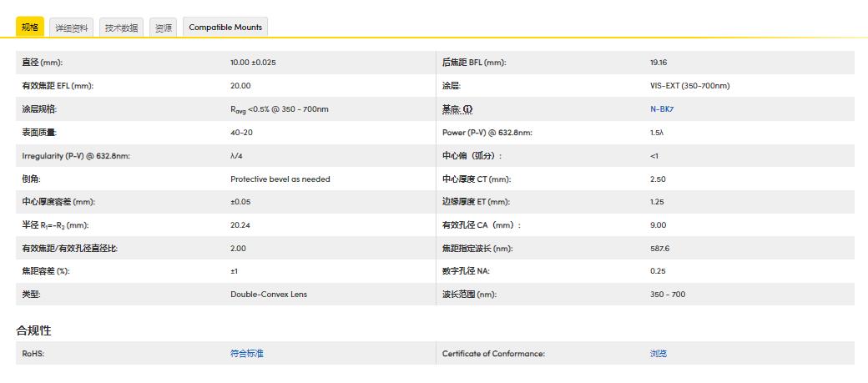Click the 40-20 surface quality value
Viewport: 868px width, 383px height.
point(241,133)
